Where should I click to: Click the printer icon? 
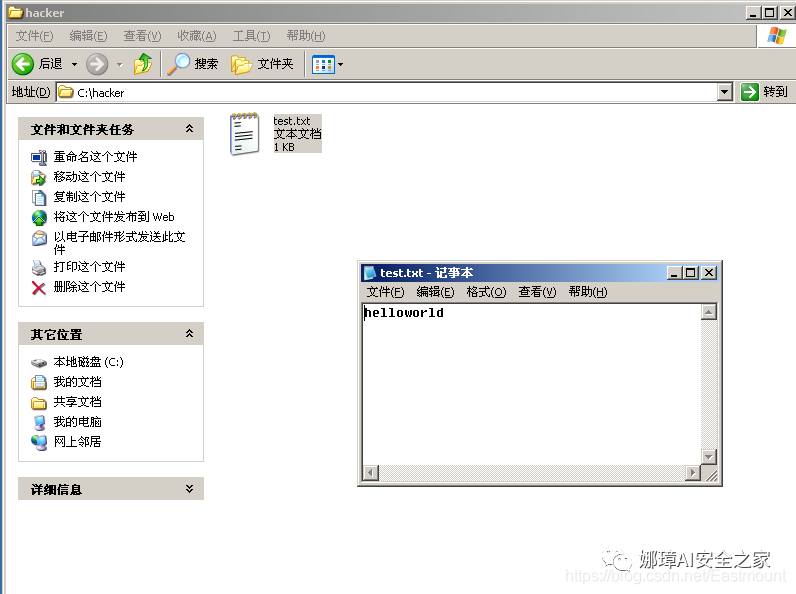pos(39,268)
